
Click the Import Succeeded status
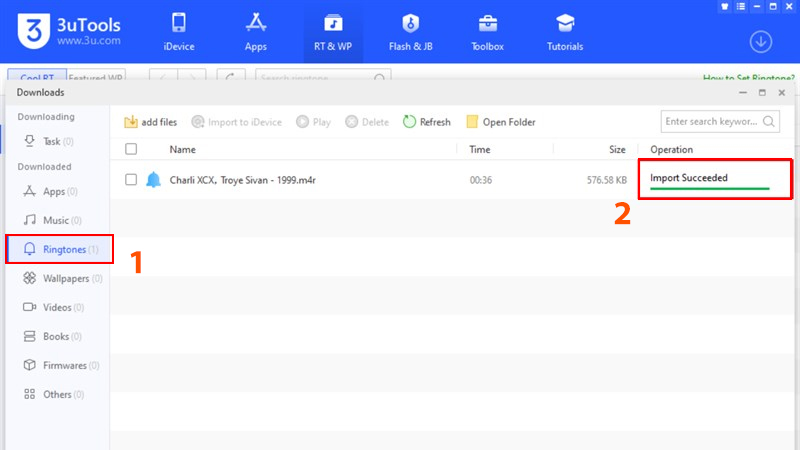[x=689, y=178]
